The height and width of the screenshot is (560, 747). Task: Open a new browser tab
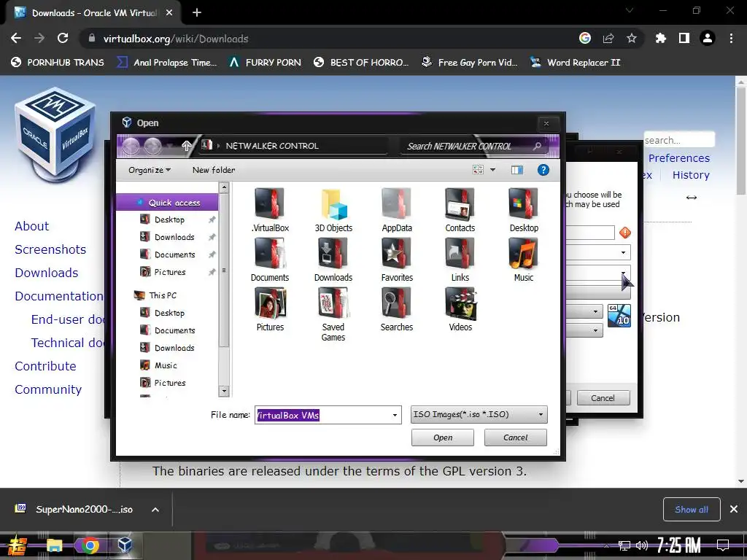pyautogui.click(x=197, y=13)
